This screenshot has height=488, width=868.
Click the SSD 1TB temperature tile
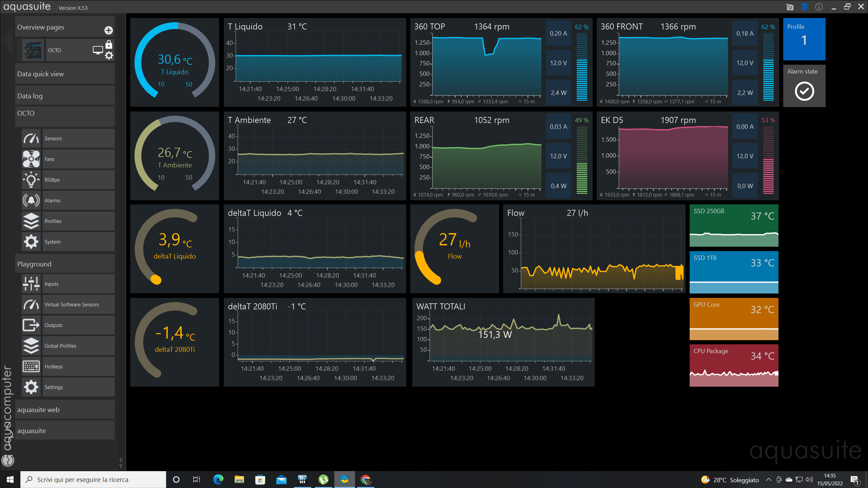tap(734, 272)
